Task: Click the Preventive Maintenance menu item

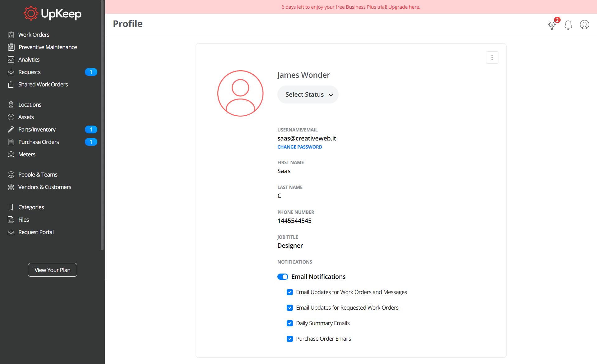Action: (x=47, y=47)
